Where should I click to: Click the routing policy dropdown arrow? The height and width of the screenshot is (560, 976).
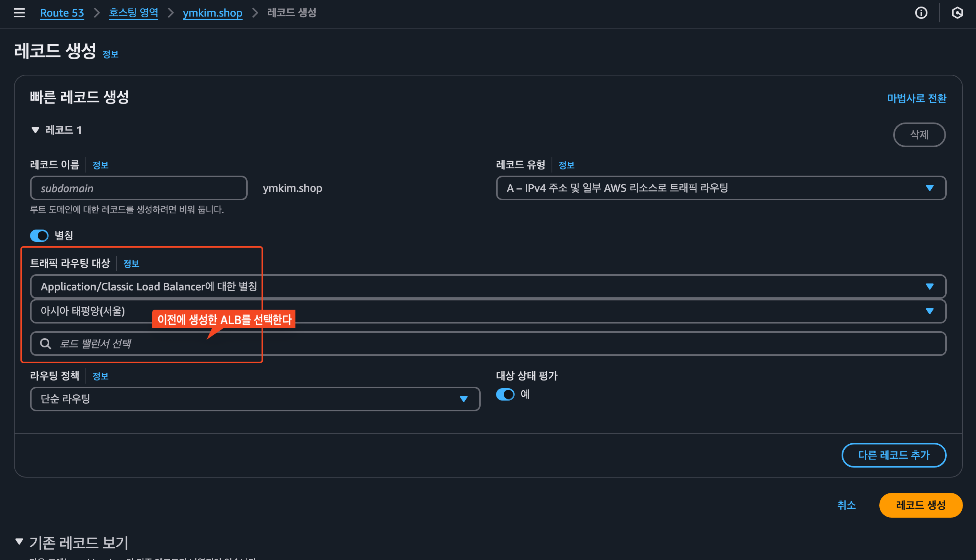464,399
